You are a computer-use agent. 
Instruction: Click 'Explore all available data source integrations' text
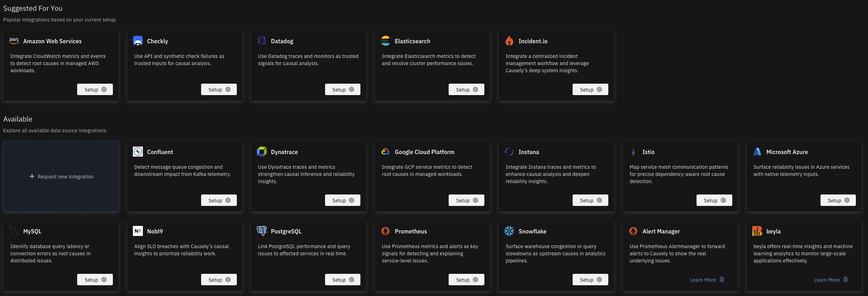click(x=55, y=130)
